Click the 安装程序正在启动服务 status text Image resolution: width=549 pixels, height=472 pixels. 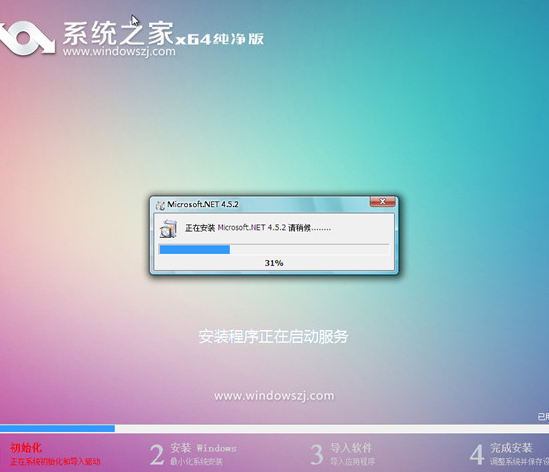point(273,336)
